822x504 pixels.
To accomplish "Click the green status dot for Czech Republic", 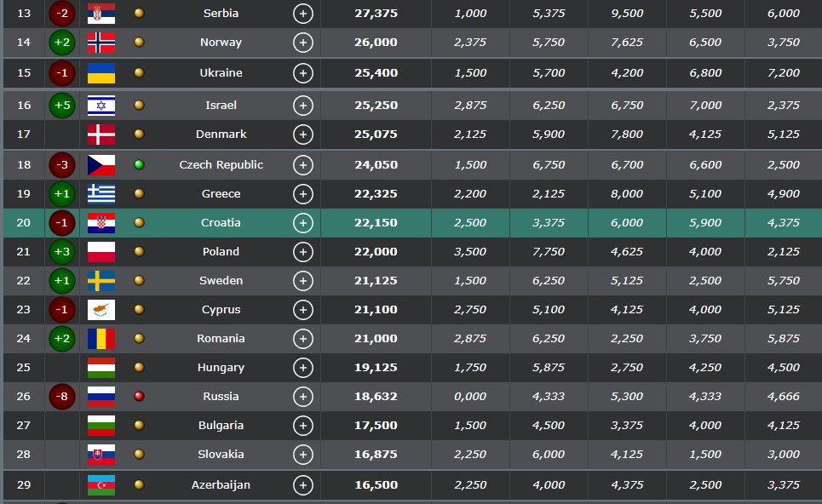I will pos(139,165).
